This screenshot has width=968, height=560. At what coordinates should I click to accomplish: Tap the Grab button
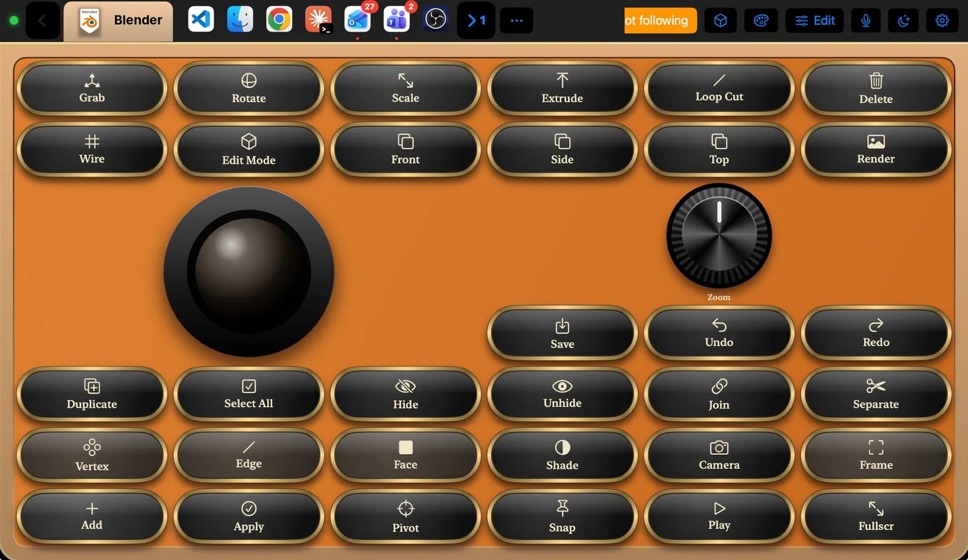92,89
